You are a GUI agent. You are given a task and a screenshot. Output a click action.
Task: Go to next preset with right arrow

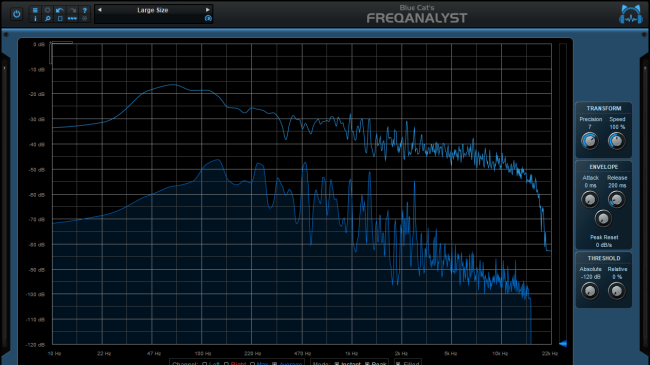click(x=208, y=10)
